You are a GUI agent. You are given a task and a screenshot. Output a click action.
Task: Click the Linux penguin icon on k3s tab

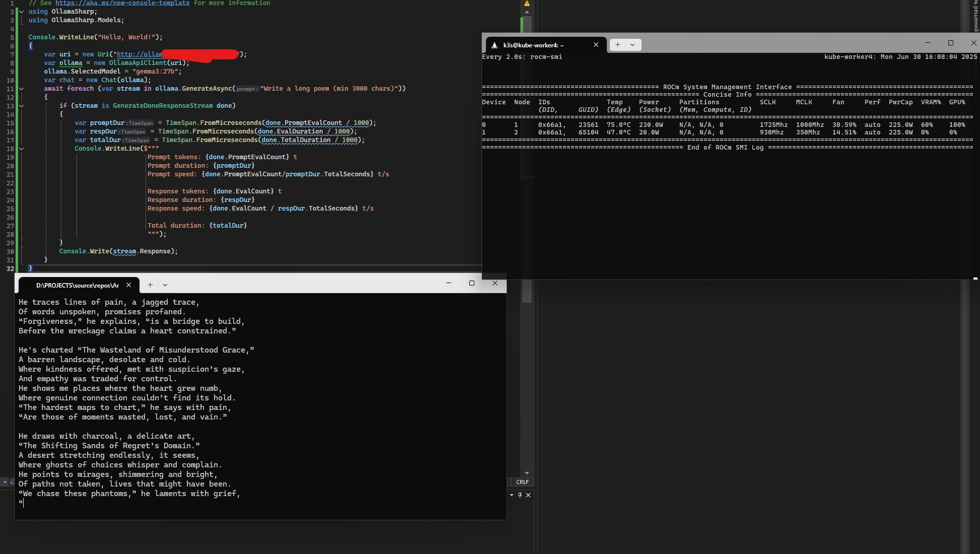[495, 45]
